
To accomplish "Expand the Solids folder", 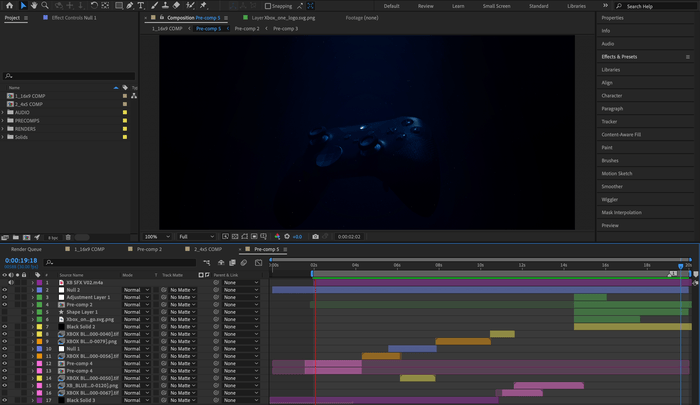I will 3,137.
